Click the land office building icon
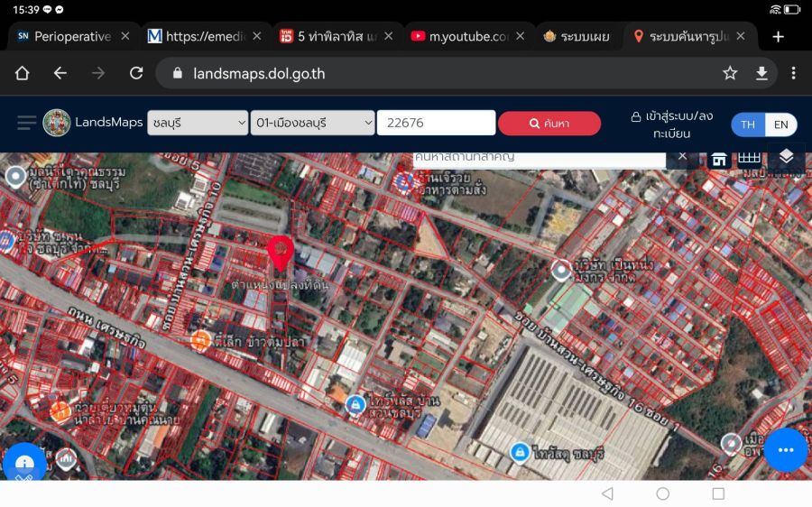The image size is (812, 507). tap(719, 159)
